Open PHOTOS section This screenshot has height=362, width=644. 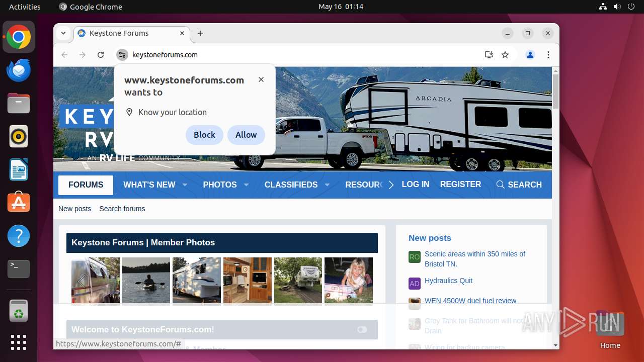click(x=220, y=185)
